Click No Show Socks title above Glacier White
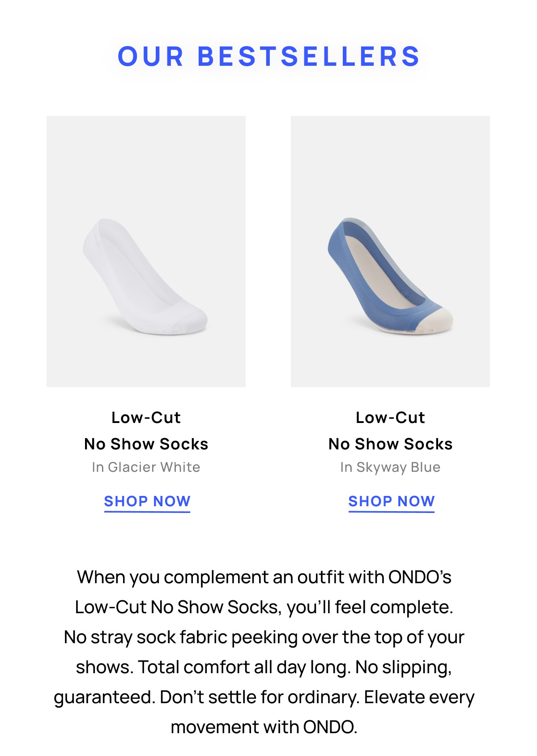Viewport: 537px width, 756px height. (x=146, y=444)
